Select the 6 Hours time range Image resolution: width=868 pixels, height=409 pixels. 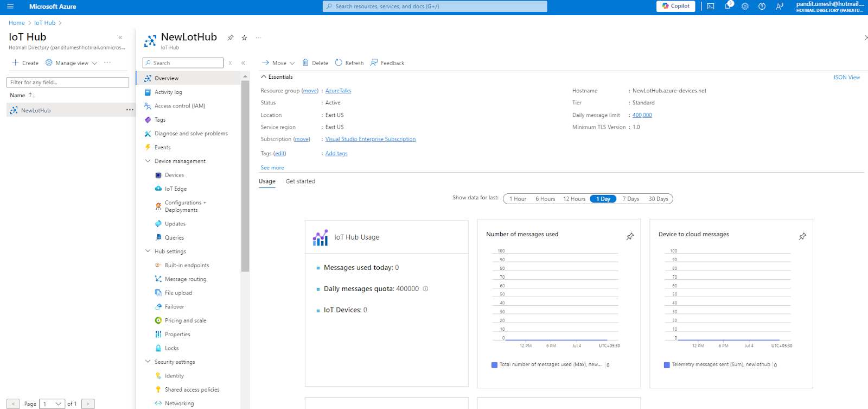(x=545, y=199)
